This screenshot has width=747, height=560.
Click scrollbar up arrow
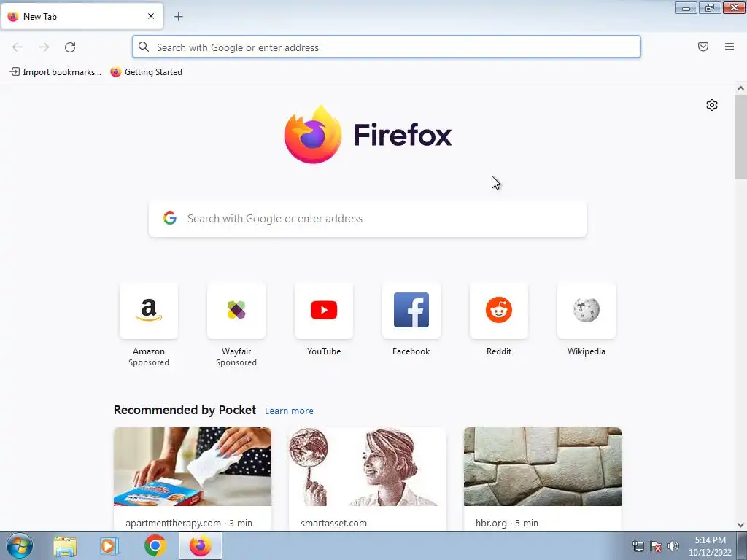click(740, 88)
